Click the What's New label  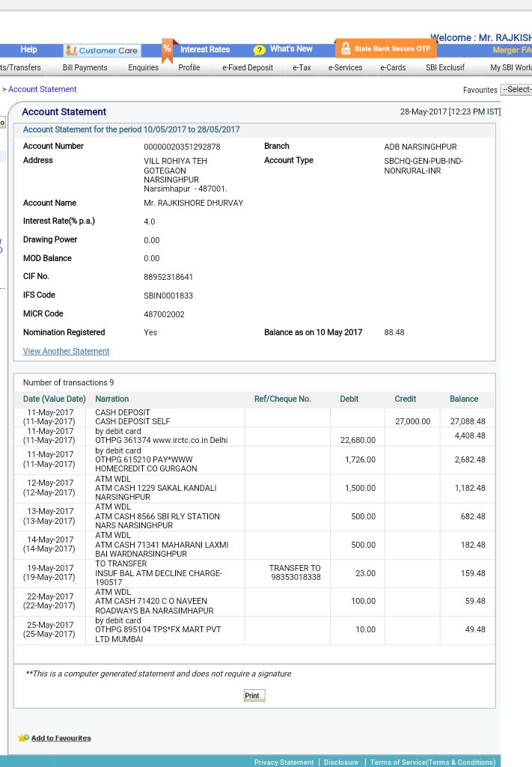click(x=291, y=49)
